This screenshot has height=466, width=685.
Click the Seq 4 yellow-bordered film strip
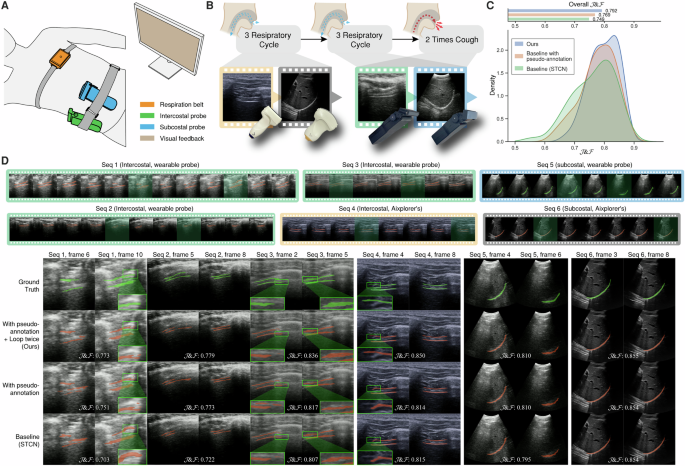tap(379, 229)
